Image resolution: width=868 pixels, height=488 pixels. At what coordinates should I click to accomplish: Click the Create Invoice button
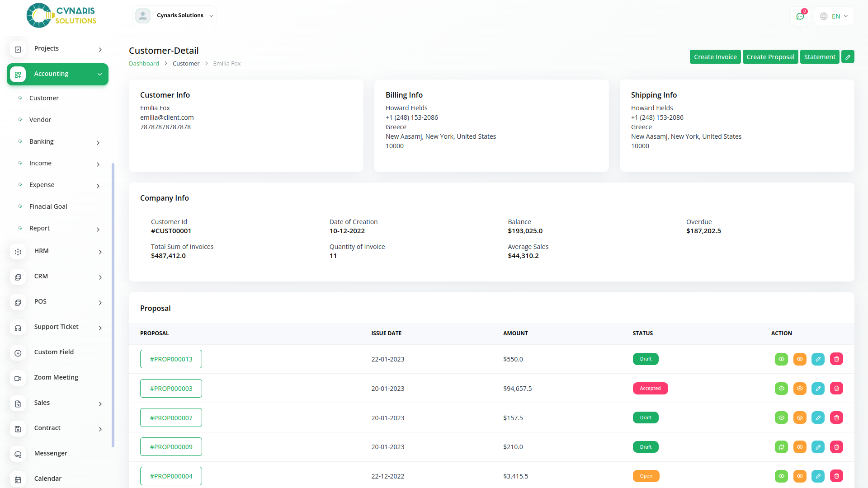tap(715, 57)
